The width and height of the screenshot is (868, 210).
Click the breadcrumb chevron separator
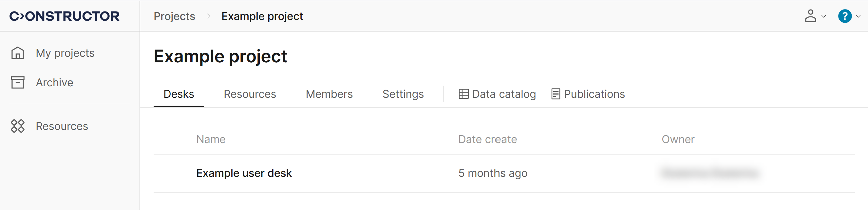pos(208,16)
